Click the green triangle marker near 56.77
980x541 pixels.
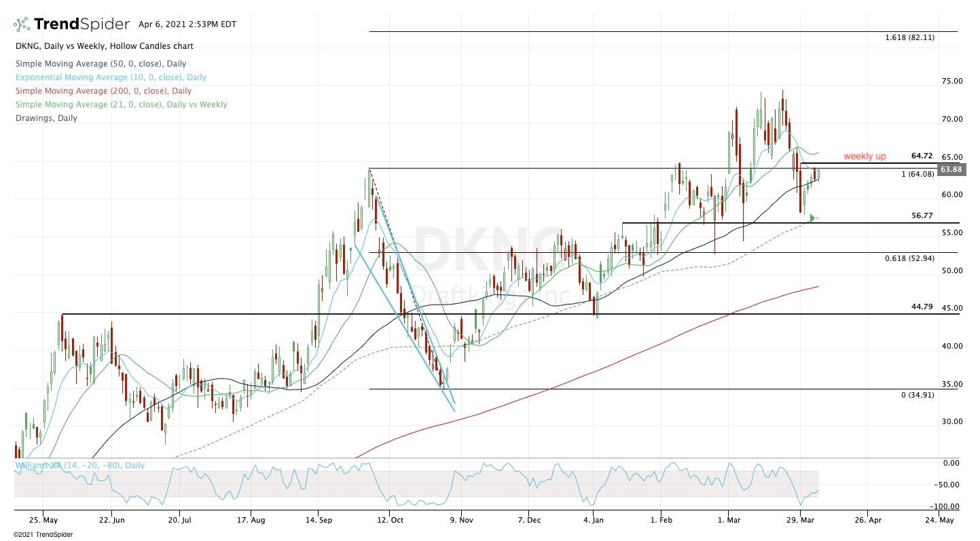[812, 218]
